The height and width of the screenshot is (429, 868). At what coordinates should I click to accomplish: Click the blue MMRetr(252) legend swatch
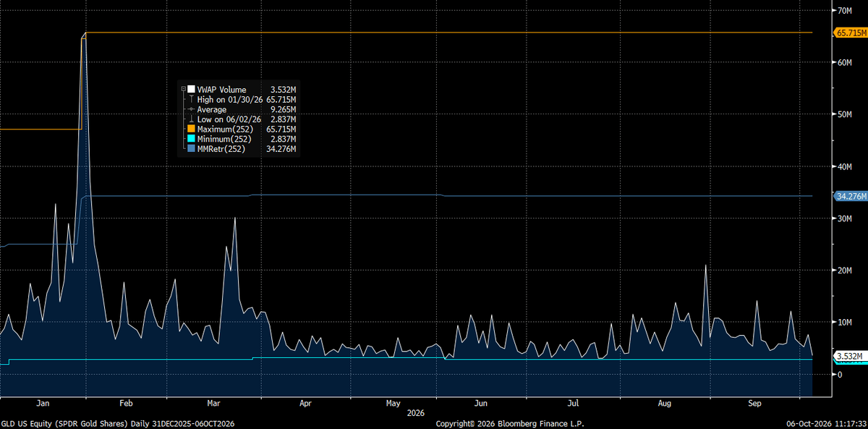tap(191, 149)
